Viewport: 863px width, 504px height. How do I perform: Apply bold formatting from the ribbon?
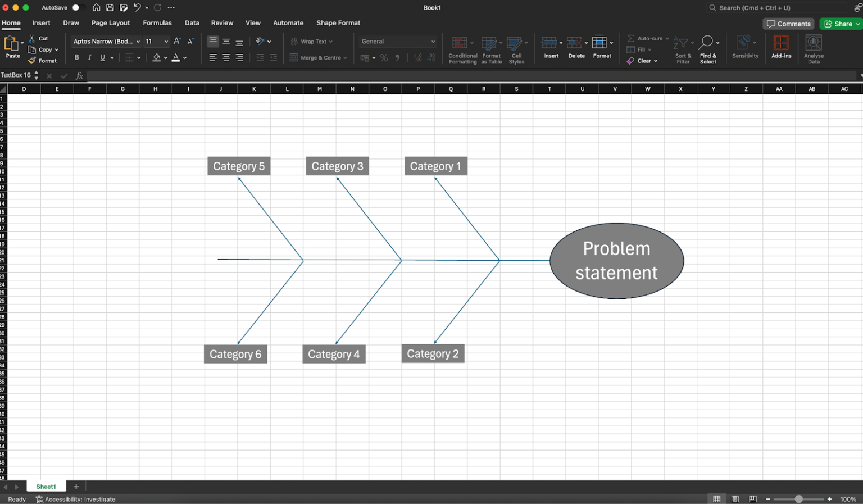pos(76,57)
